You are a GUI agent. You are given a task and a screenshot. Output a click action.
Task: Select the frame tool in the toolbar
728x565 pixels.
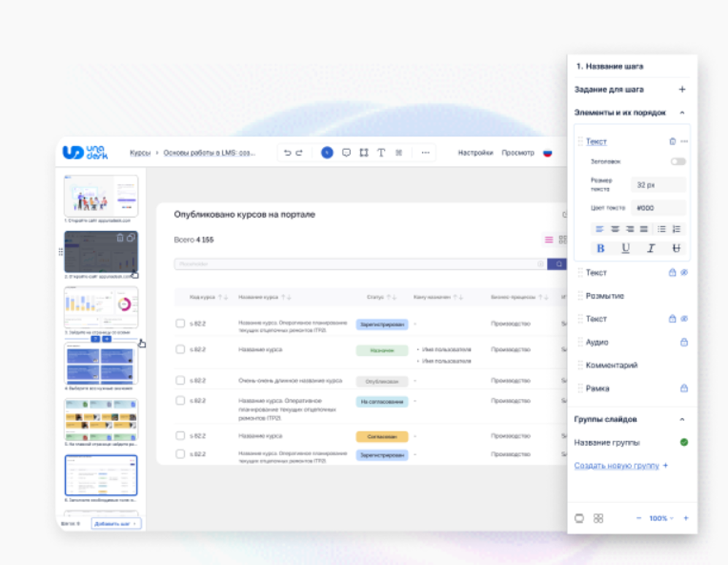(x=363, y=153)
